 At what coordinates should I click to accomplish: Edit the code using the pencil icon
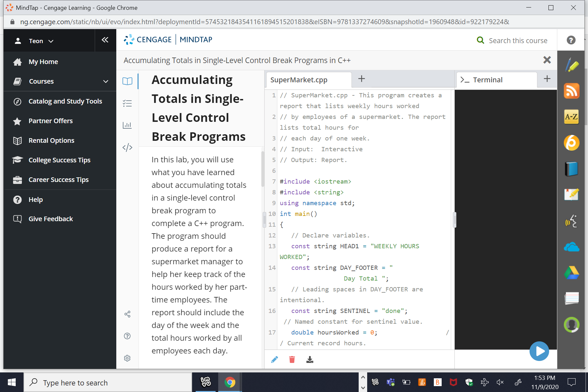coord(274,359)
